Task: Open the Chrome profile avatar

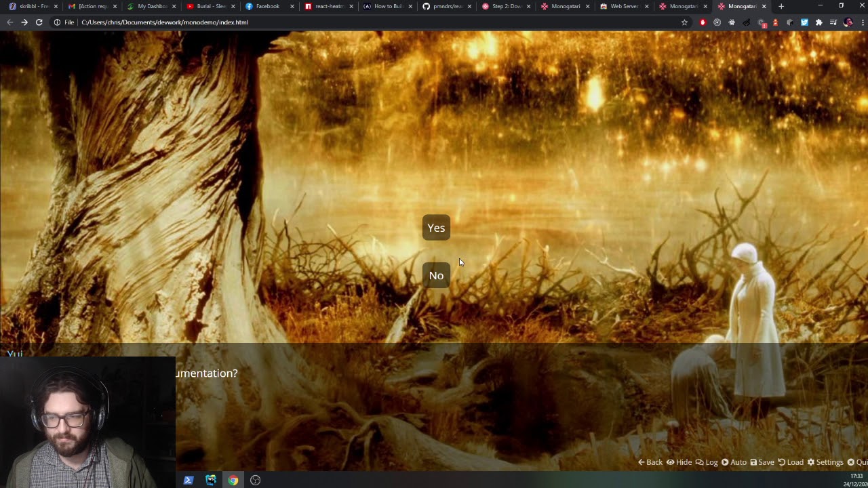Action: (848, 22)
